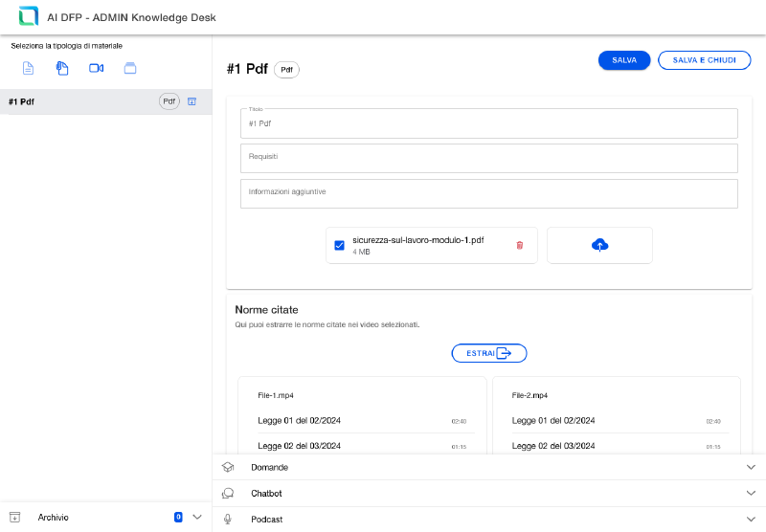The image size is (766, 532).
Task: Open the Domande panel
Action: 489,467
